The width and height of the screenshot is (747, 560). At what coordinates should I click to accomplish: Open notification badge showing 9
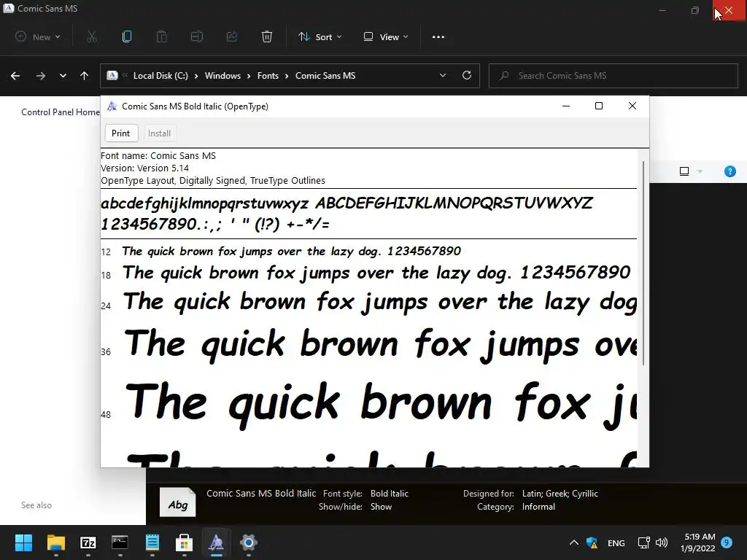click(x=727, y=542)
